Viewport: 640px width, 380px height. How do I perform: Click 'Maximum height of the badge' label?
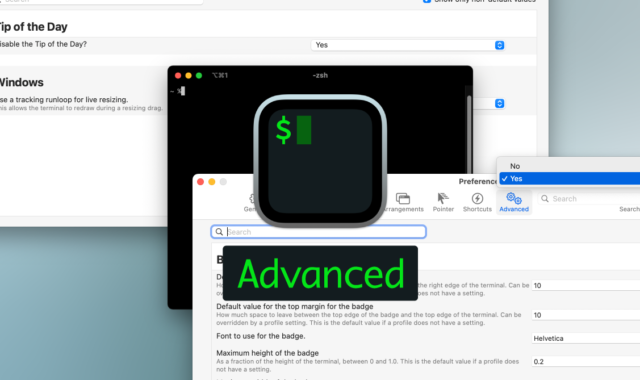(267, 353)
